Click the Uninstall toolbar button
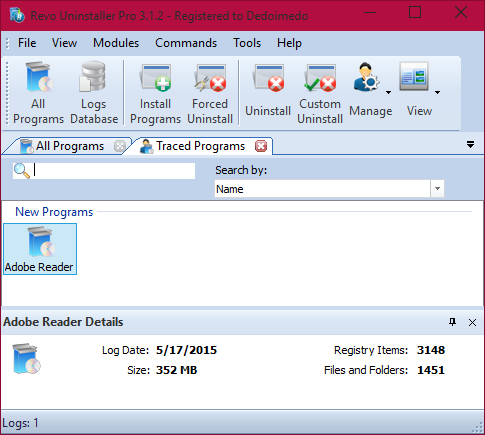 coord(268,91)
